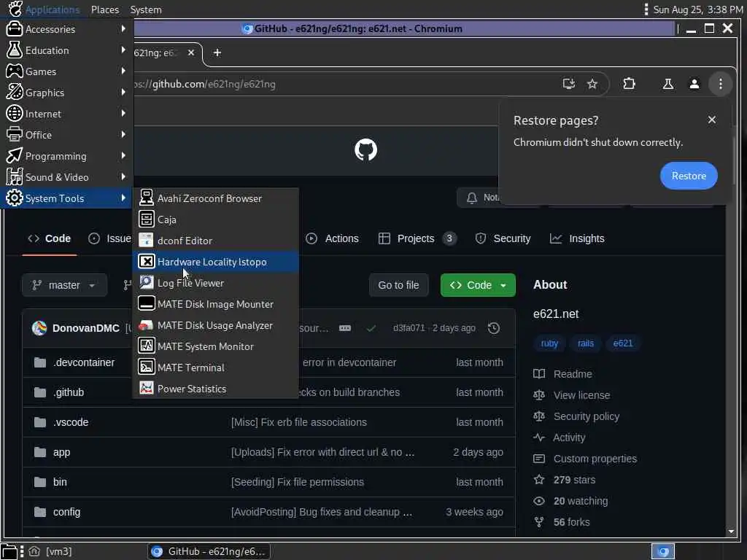Click the MATE System Monitor icon

coord(146,346)
